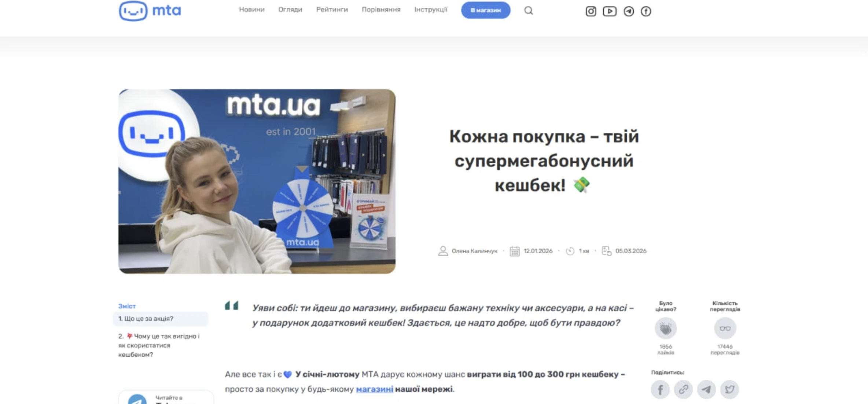Open the mta logo home link

[x=150, y=11]
